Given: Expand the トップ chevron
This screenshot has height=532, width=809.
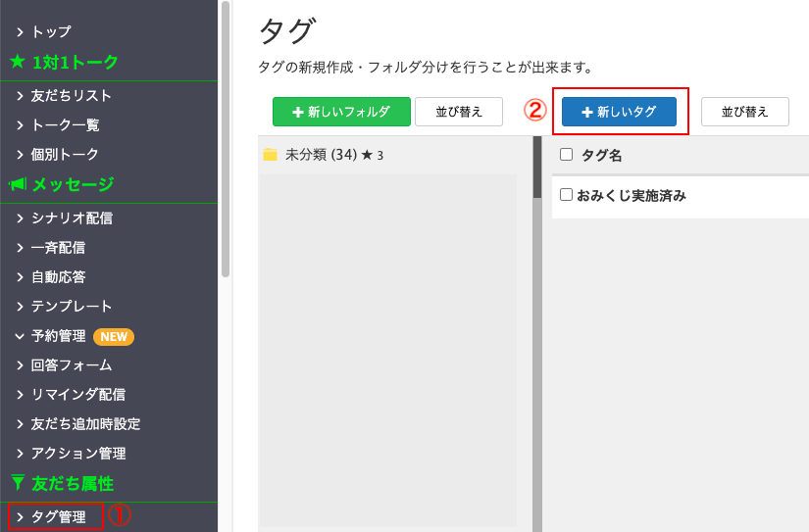Looking at the screenshot, I should pyautogui.click(x=20, y=32).
